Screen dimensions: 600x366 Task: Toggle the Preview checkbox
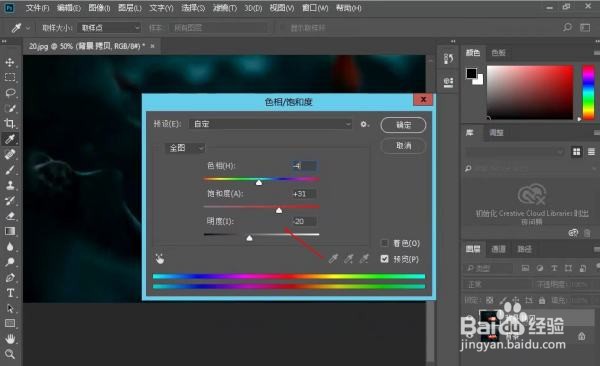click(385, 259)
